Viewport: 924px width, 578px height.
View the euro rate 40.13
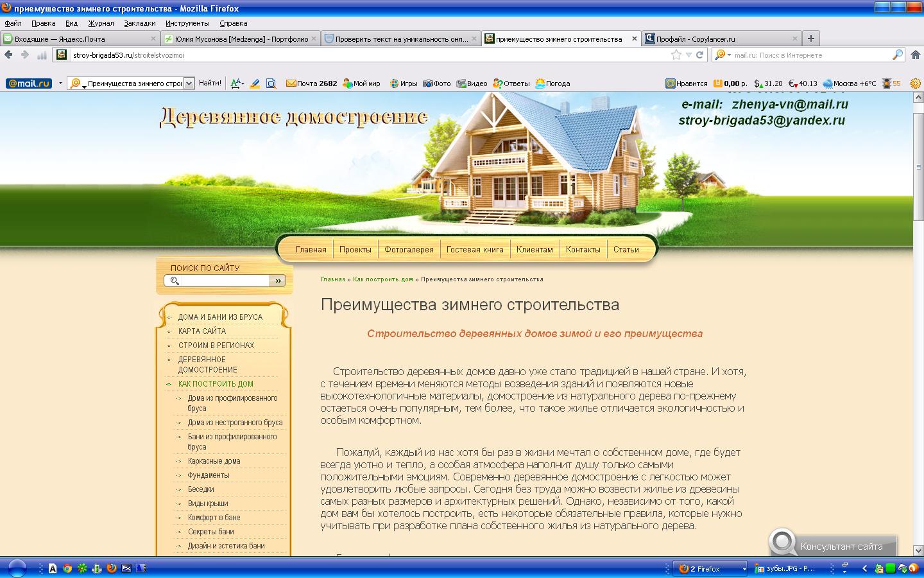[x=803, y=83]
